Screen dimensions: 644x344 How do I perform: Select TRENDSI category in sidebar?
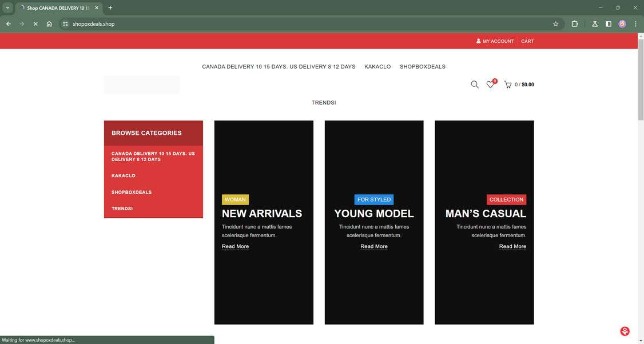pos(122,209)
